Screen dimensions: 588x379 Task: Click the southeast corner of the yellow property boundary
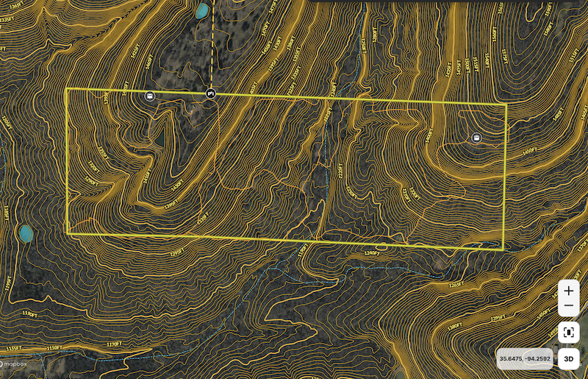click(503, 249)
